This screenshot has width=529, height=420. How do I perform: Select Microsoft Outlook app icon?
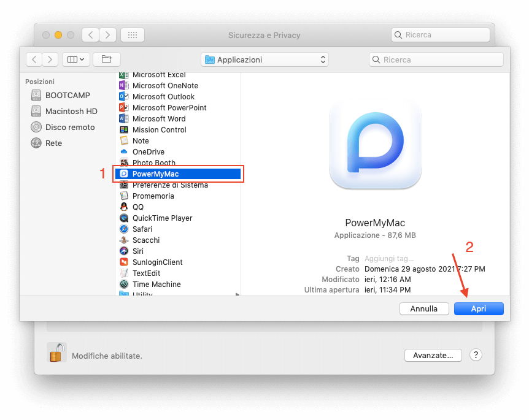coord(124,97)
